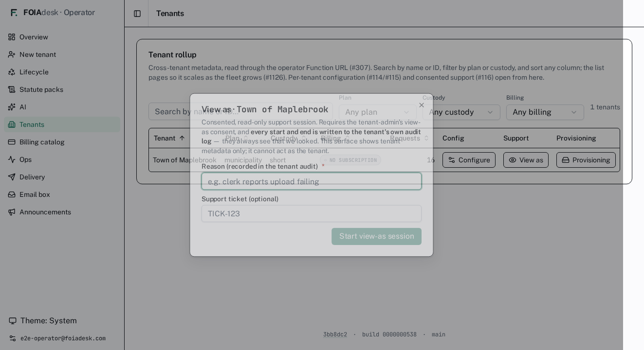Click Start view-as session button
Viewport: 644px width, 350px height.
tap(377, 236)
